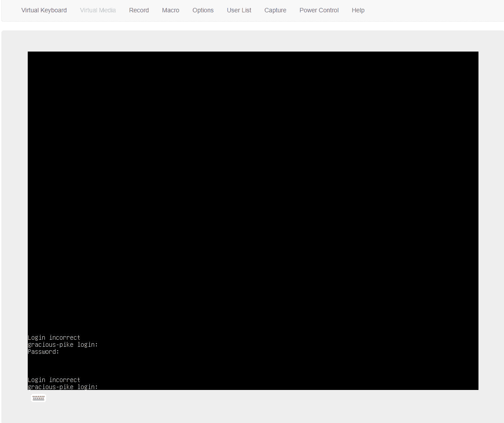This screenshot has width=504, height=423.
Task: Expand the Macro menu
Action: tap(170, 10)
